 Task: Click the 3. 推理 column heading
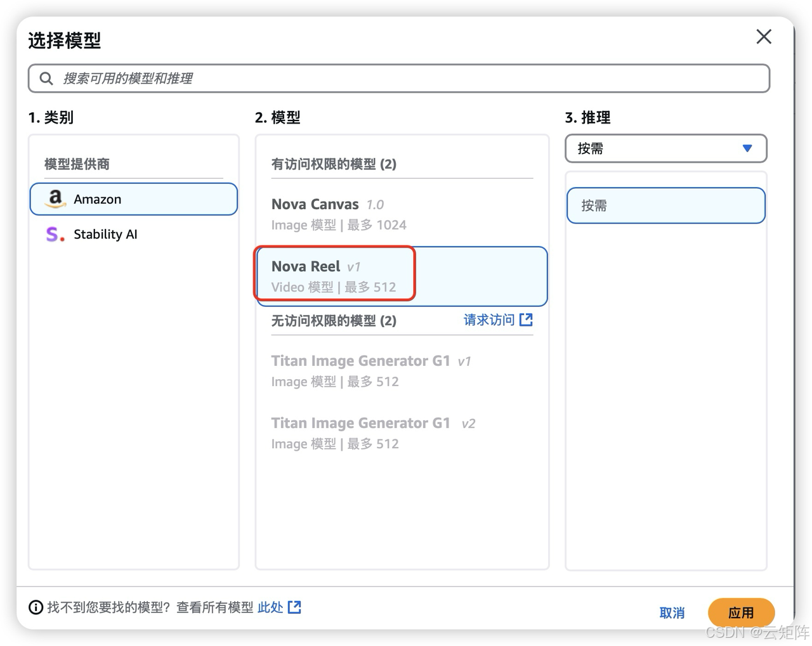(x=587, y=117)
